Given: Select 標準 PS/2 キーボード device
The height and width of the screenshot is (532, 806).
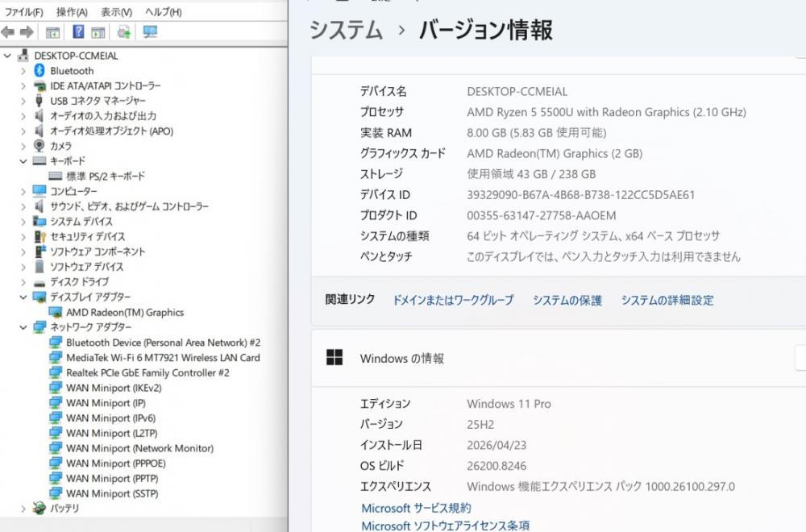Looking at the screenshot, I should 105,177.
